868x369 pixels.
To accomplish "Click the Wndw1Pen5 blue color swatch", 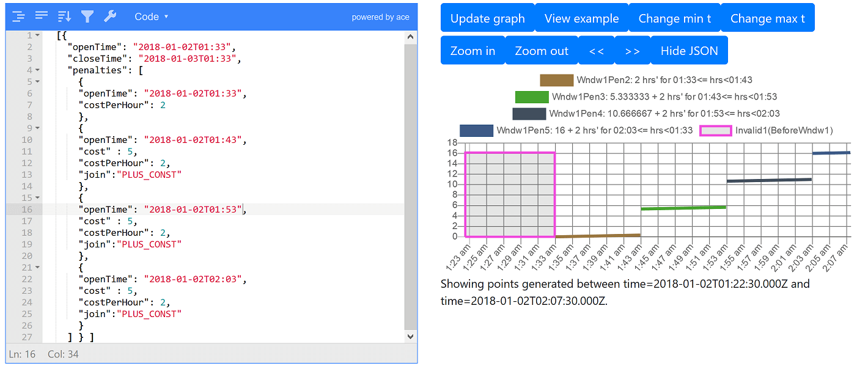I will [476, 130].
